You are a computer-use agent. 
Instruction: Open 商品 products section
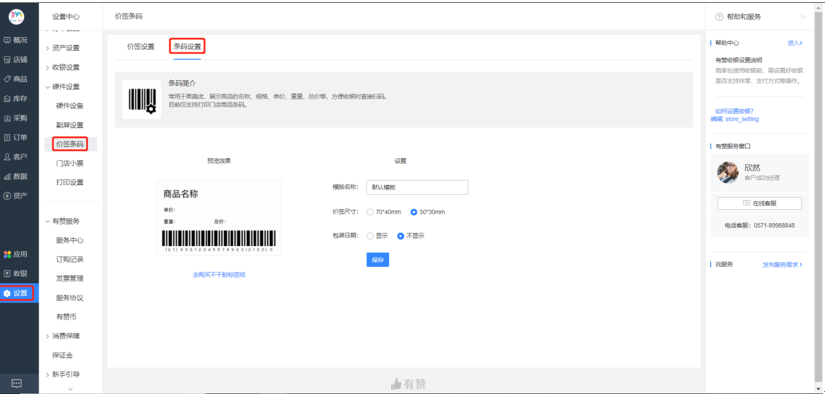pos(16,79)
